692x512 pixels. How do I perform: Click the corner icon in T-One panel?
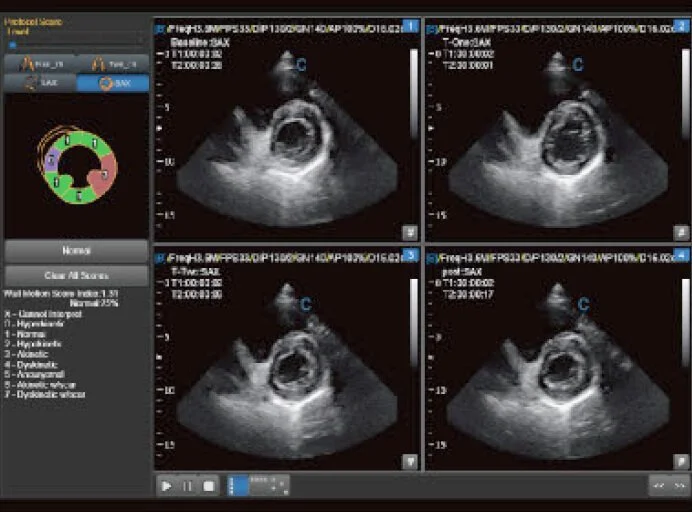(x=681, y=232)
